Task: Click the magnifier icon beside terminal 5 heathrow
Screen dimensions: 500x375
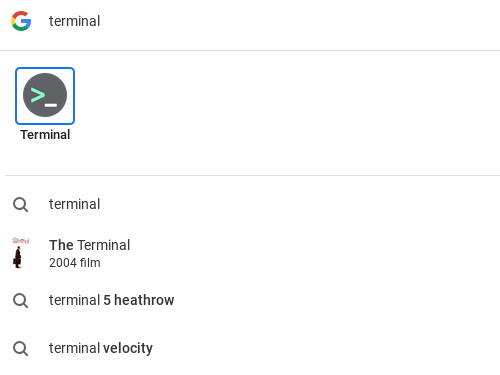Action: [20, 300]
